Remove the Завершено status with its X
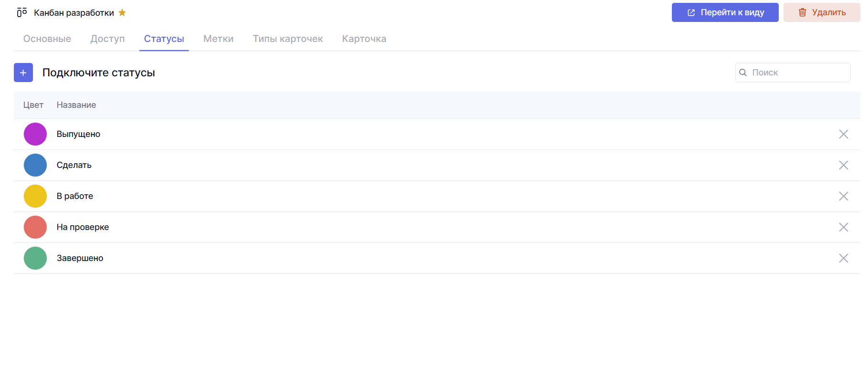Image resolution: width=868 pixels, height=387 pixels. (x=844, y=258)
